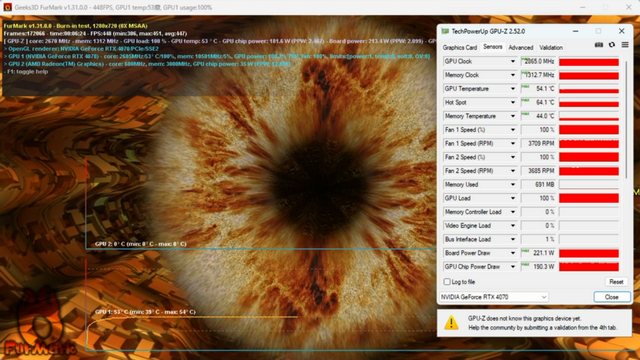
Task: Click the GPU Load red history graph
Action: (x=589, y=198)
